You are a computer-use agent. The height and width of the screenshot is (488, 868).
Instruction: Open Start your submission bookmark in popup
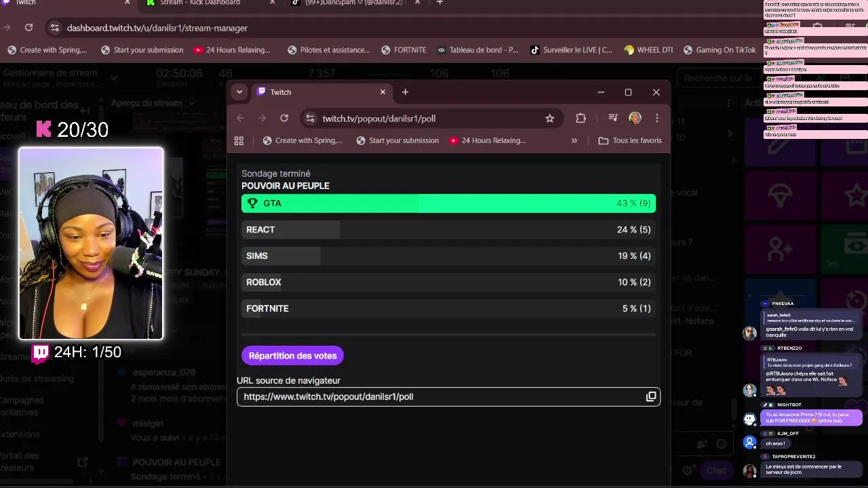pos(397,140)
